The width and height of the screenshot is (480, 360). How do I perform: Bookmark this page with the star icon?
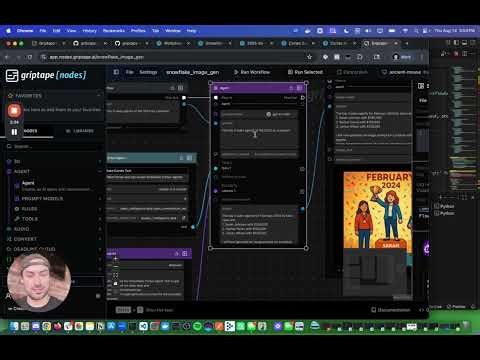[x=309, y=57]
